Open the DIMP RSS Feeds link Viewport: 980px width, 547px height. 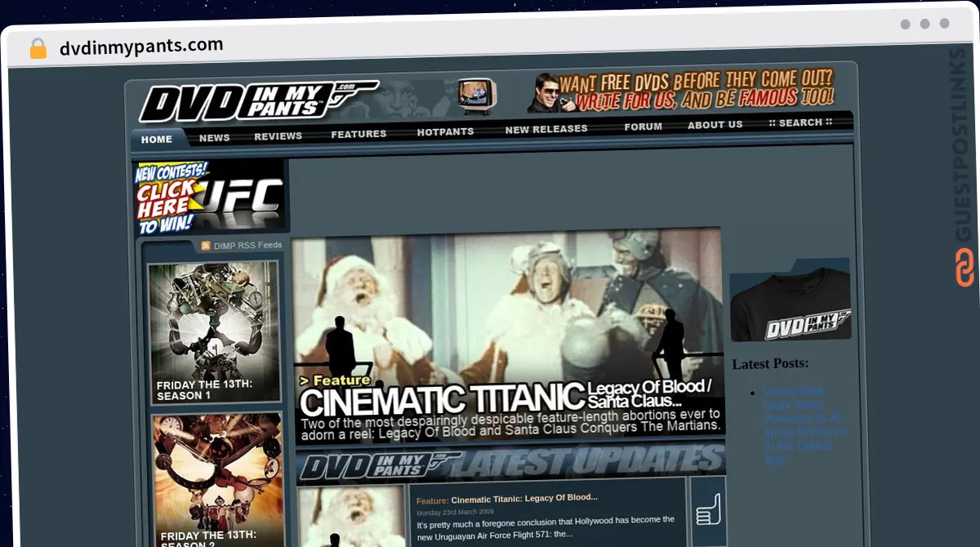[x=248, y=245]
